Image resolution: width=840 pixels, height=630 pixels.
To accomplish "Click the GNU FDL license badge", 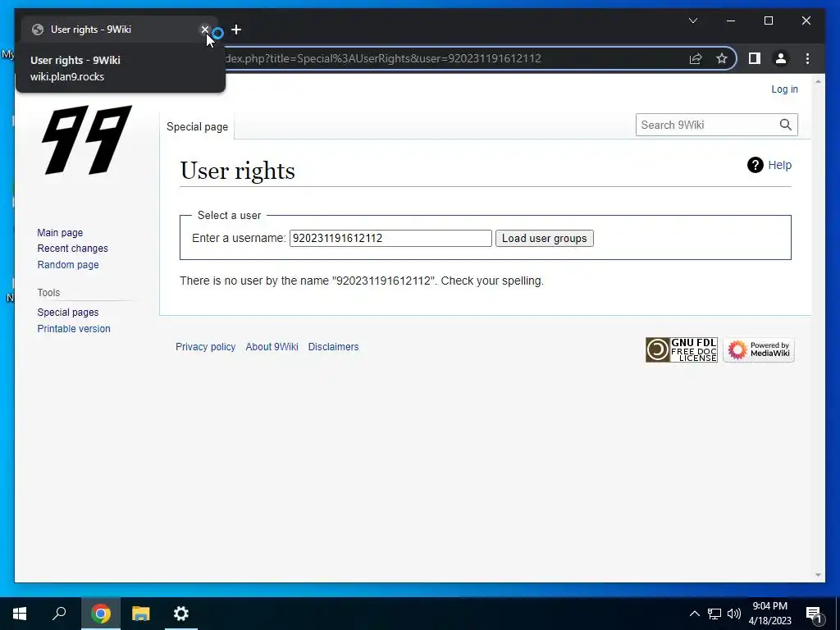I will coord(682,349).
